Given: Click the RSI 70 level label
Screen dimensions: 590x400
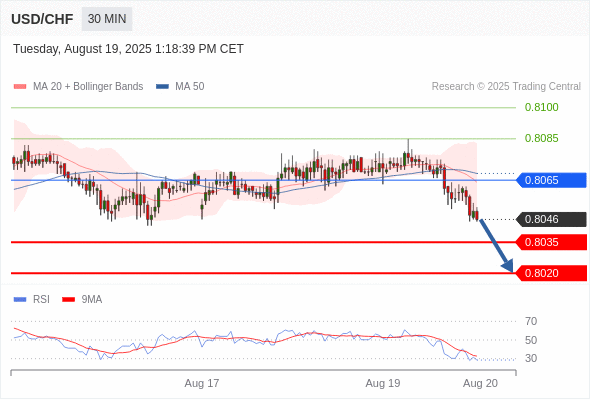Looking at the screenshot, I should click(531, 321).
